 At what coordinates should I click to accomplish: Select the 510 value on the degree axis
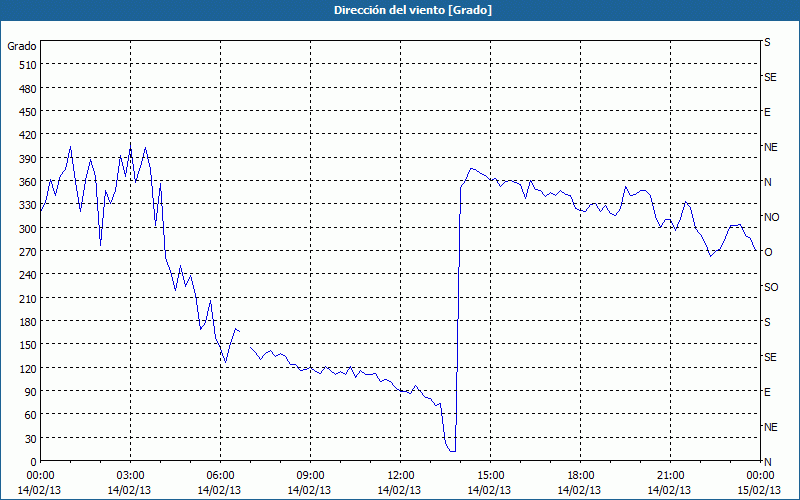[x=28, y=65]
